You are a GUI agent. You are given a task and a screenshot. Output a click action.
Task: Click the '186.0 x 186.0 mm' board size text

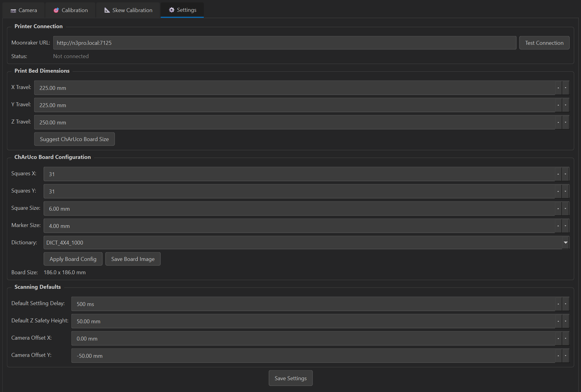65,272
